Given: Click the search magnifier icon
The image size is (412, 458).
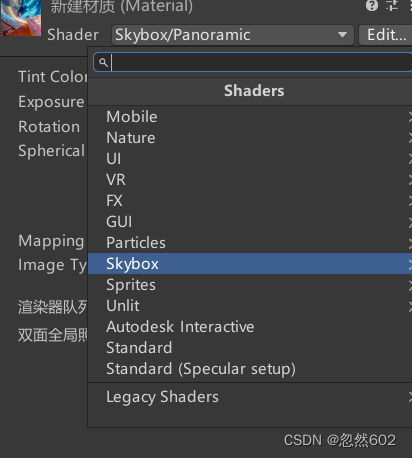Looking at the screenshot, I should click(x=103, y=62).
